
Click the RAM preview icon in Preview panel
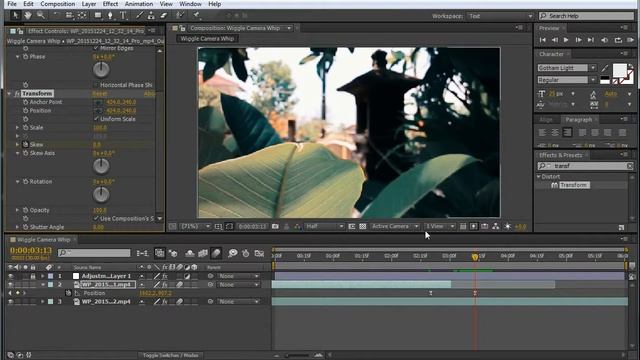(x=630, y=40)
